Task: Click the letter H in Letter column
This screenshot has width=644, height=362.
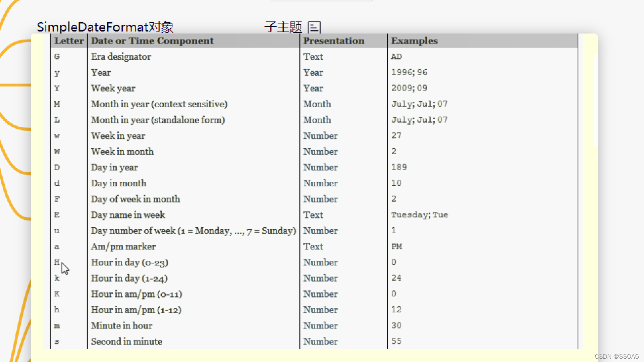Action: point(57,262)
